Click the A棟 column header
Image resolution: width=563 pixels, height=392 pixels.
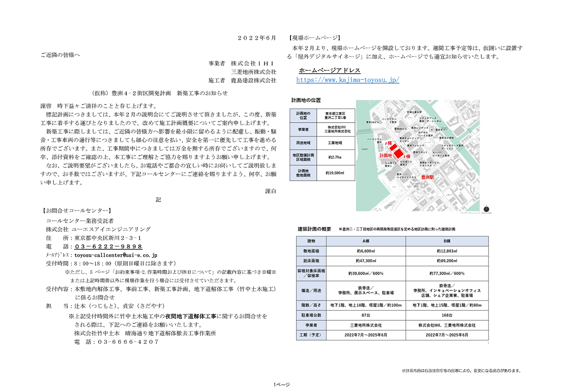click(x=365, y=240)
